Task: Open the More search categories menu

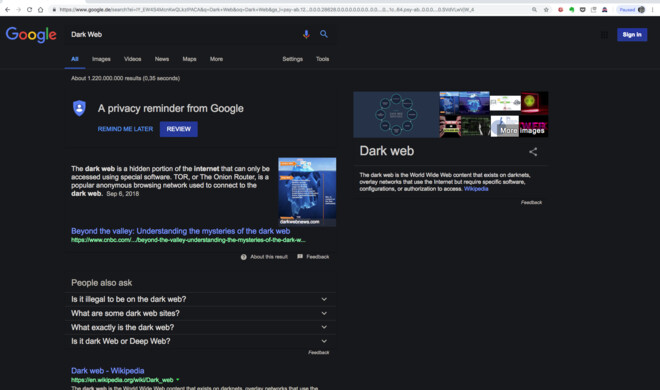Action: [216, 59]
